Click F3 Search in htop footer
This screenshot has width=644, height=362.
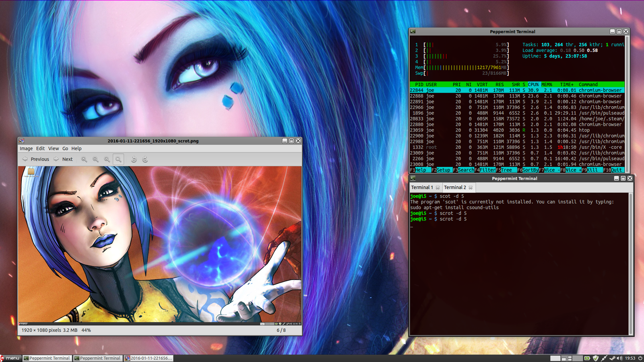pos(463,170)
